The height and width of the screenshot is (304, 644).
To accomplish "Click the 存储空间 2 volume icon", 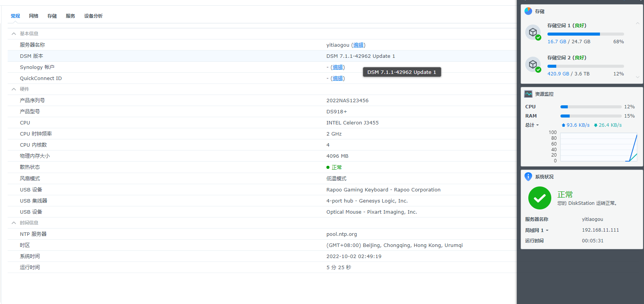I will (x=533, y=65).
